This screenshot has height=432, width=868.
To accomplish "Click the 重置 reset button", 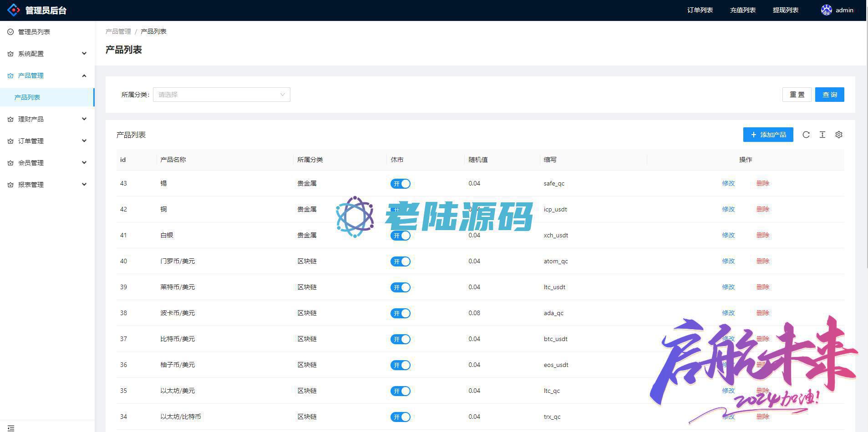I will pos(797,95).
